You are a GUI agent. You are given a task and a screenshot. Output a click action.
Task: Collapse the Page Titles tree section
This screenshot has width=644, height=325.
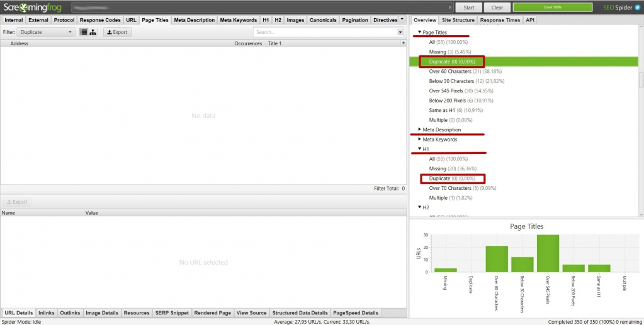pyautogui.click(x=420, y=32)
